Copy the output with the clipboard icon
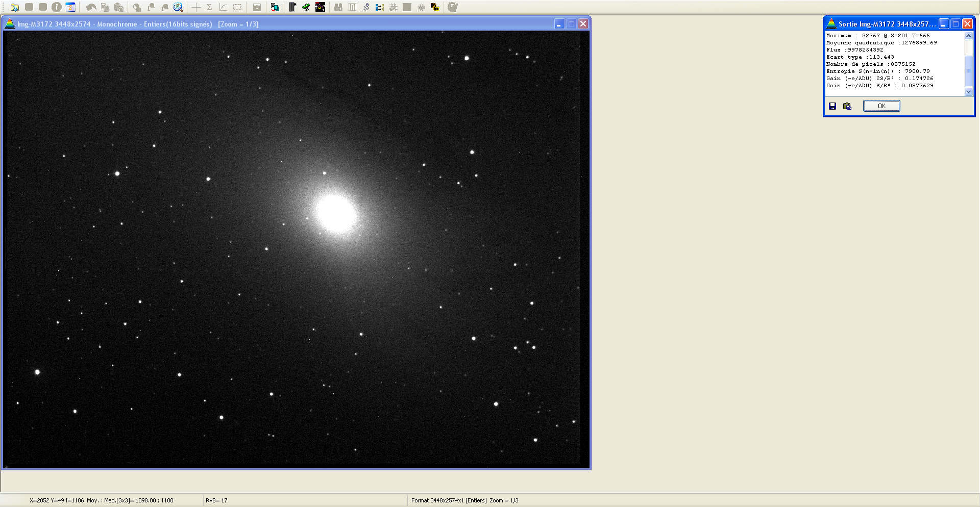 coord(847,106)
